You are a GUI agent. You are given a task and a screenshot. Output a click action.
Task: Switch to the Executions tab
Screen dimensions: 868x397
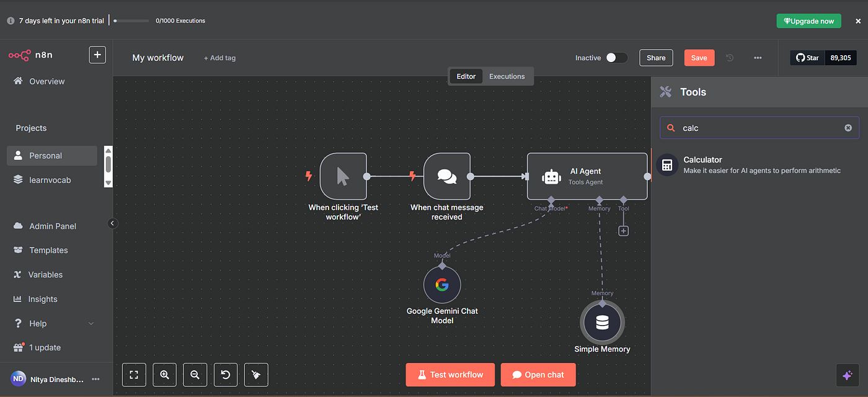(507, 76)
